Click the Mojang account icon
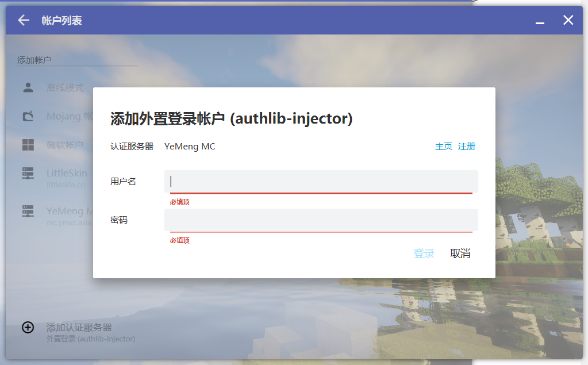588x365 pixels. (28, 117)
